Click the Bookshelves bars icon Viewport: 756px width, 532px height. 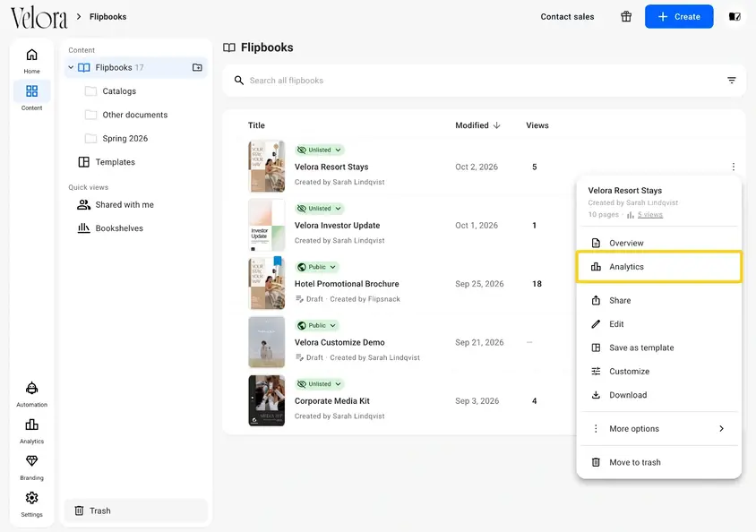[x=83, y=227]
